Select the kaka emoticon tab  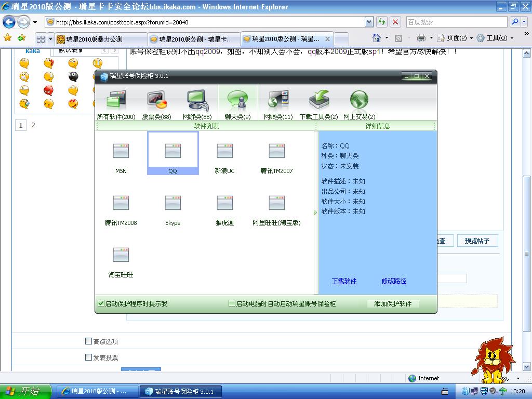click(x=33, y=51)
